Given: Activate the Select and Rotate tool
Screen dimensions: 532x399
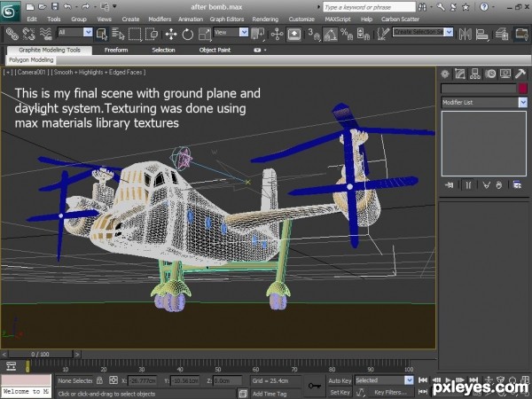Looking at the screenshot, I should click(x=188, y=35).
